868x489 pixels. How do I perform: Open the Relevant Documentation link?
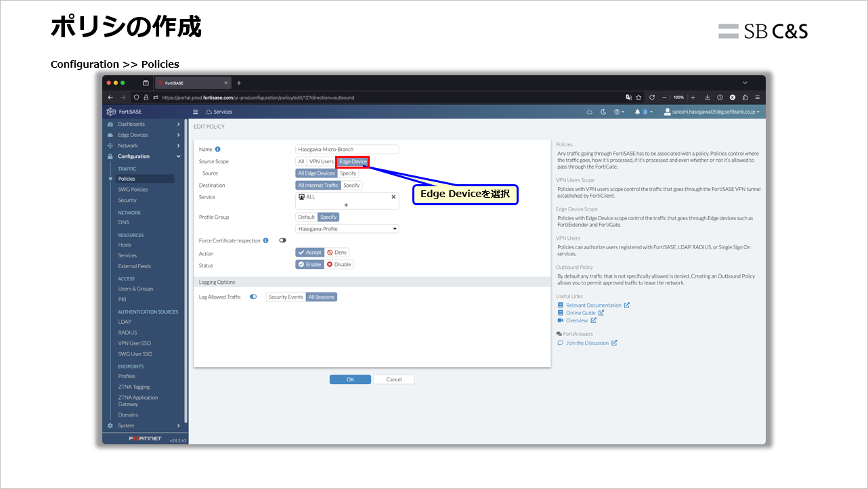pyautogui.click(x=593, y=305)
